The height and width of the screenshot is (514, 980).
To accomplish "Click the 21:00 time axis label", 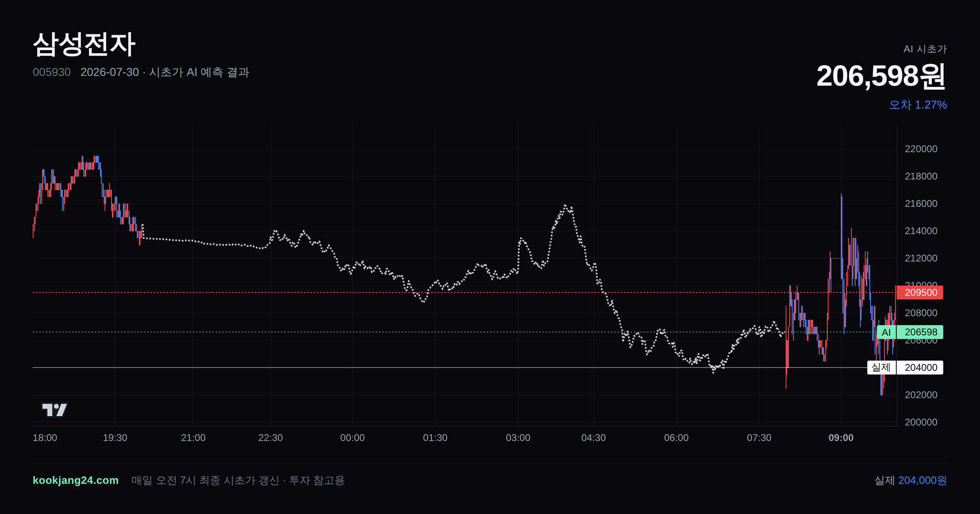I will (193, 438).
